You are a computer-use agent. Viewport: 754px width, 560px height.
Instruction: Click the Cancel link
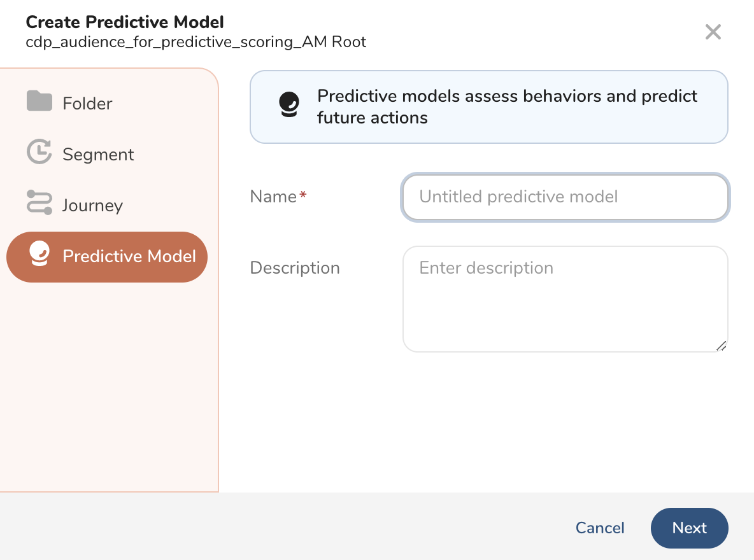click(599, 528)
